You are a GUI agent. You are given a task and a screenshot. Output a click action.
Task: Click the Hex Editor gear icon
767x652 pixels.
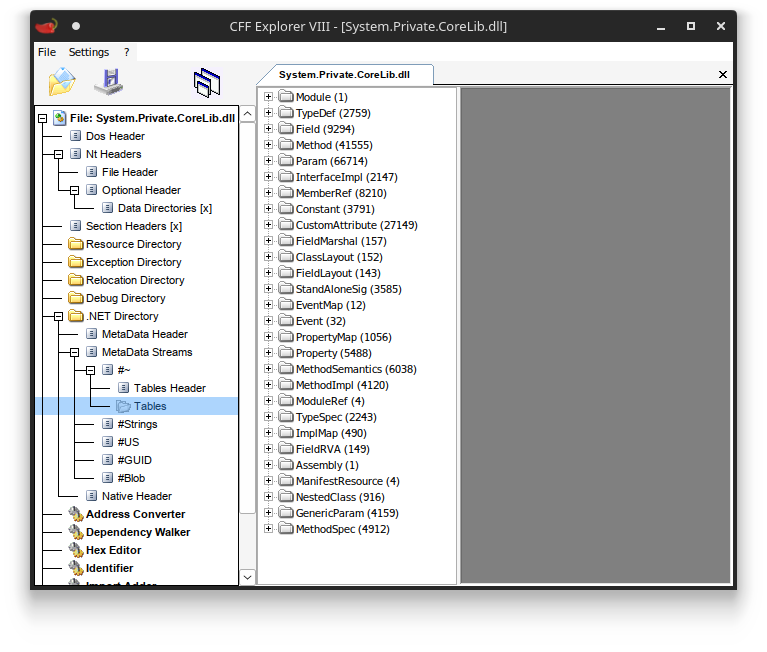76,550
